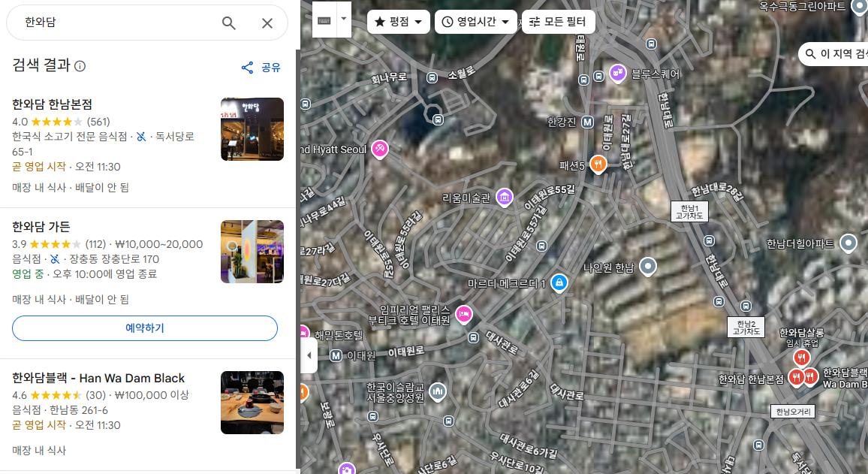Select the 나인원 한남 gray location pin
The width and height of the screenshot is (868, 474).
pyautogui.click(x=648, y=267)
